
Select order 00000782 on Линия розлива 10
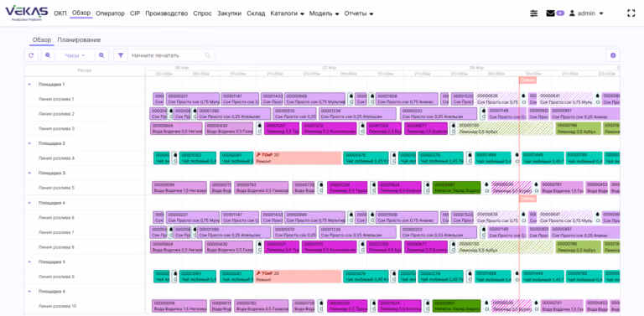[x=262, y=306]
